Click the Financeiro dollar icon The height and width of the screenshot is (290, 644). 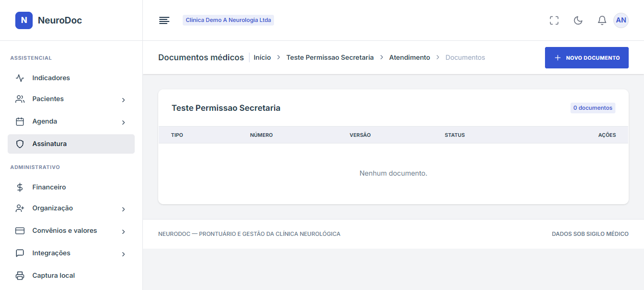[x=20, y=187]
